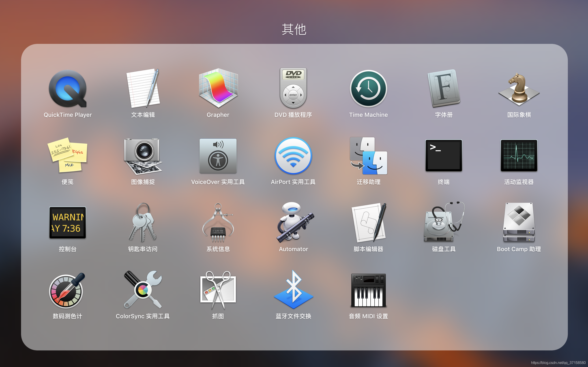The image size is (588, 367).
Task: Open Automator robot app
Action: [x=293, y=223]
